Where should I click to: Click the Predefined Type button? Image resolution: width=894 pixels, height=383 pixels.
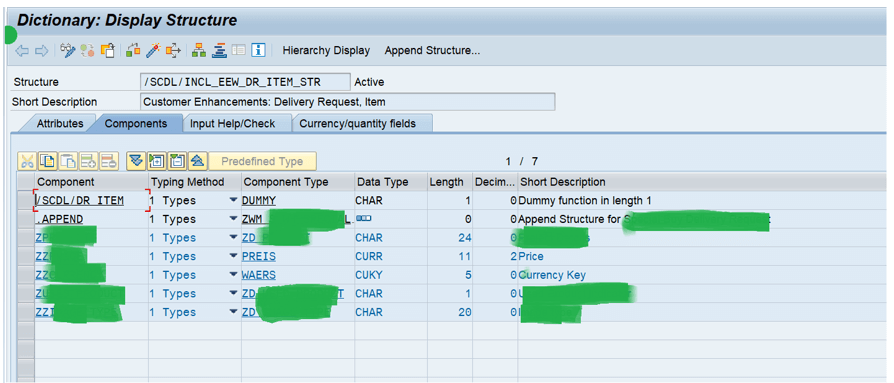(262, 161)
